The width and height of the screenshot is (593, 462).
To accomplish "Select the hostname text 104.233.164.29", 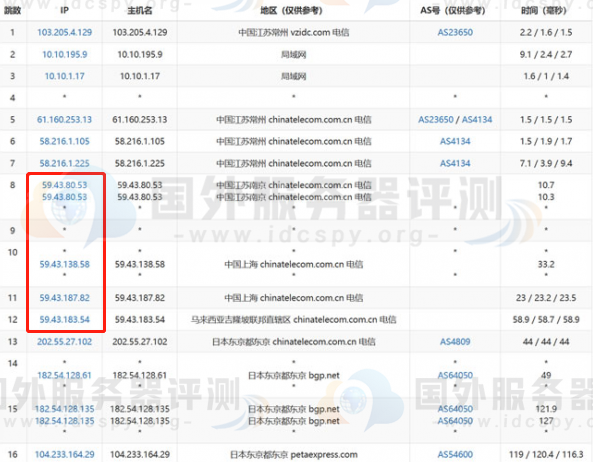I will tap(140, 454).
